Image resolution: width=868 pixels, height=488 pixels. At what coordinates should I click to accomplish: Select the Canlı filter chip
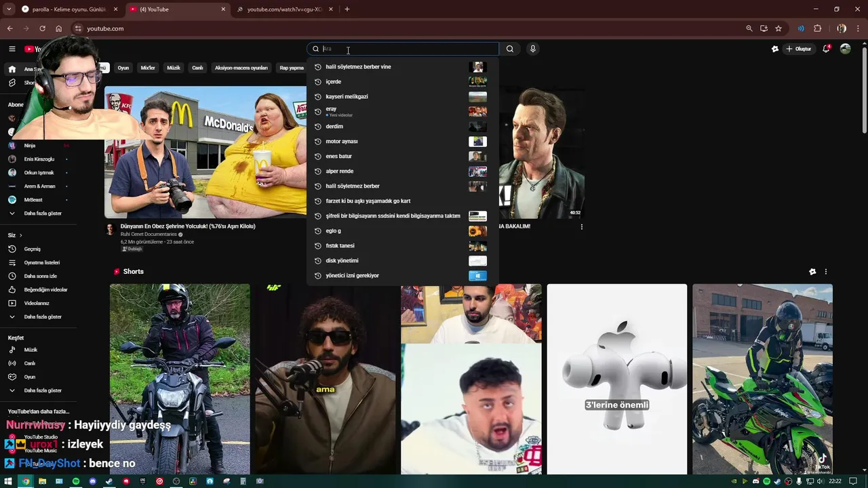click(197, 68)
